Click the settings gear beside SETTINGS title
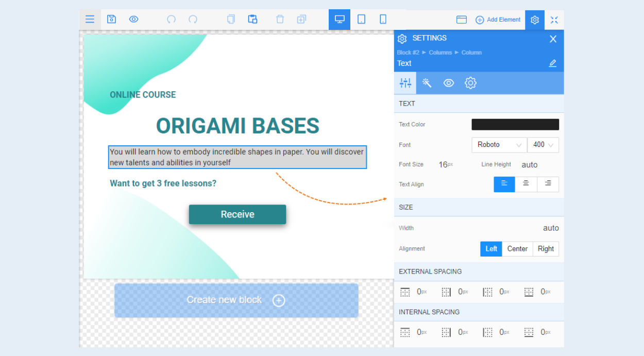Image resolution: width=644 pixels, height=356 pixels. (x=402, y=39)
